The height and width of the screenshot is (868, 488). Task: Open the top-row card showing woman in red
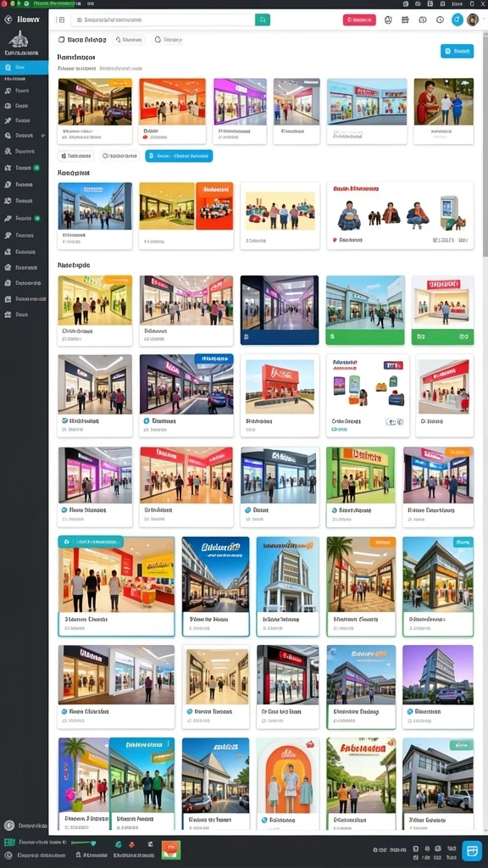pyautogui.click(x=444, y=111)
